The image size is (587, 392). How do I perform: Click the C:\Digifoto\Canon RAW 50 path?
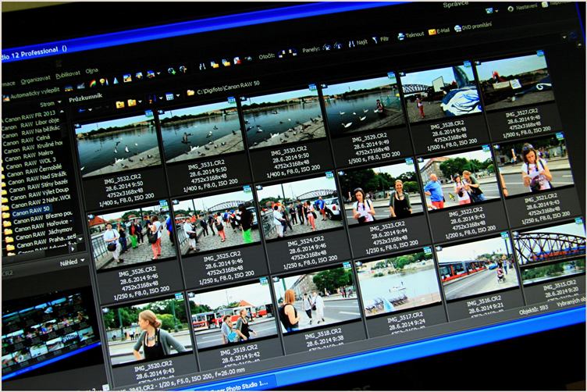click(228, 87)
